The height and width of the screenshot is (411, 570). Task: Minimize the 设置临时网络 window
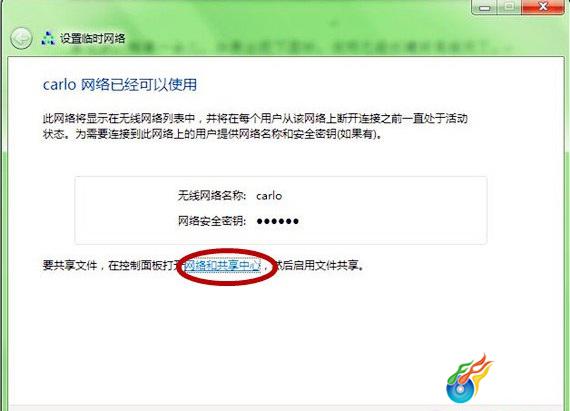485,7
